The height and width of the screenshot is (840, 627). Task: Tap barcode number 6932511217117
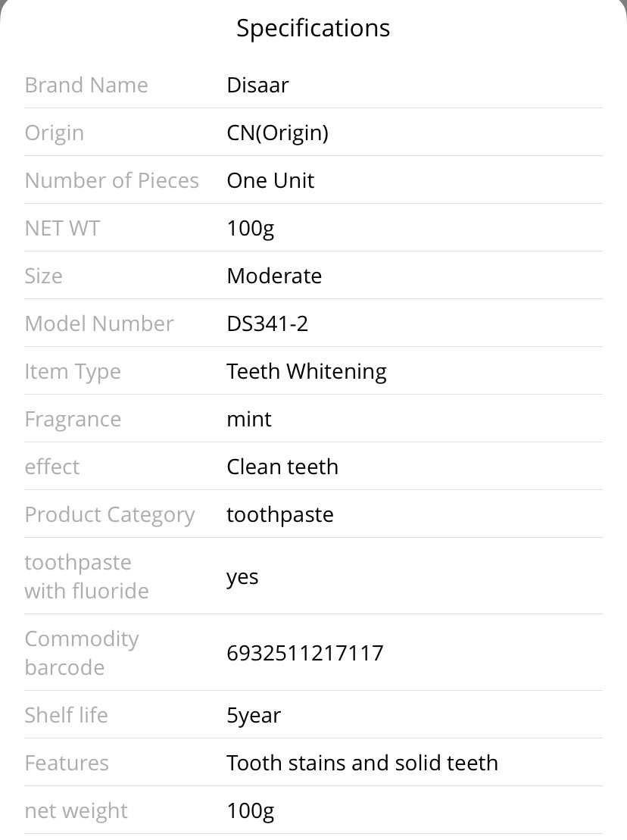(305, 653)
